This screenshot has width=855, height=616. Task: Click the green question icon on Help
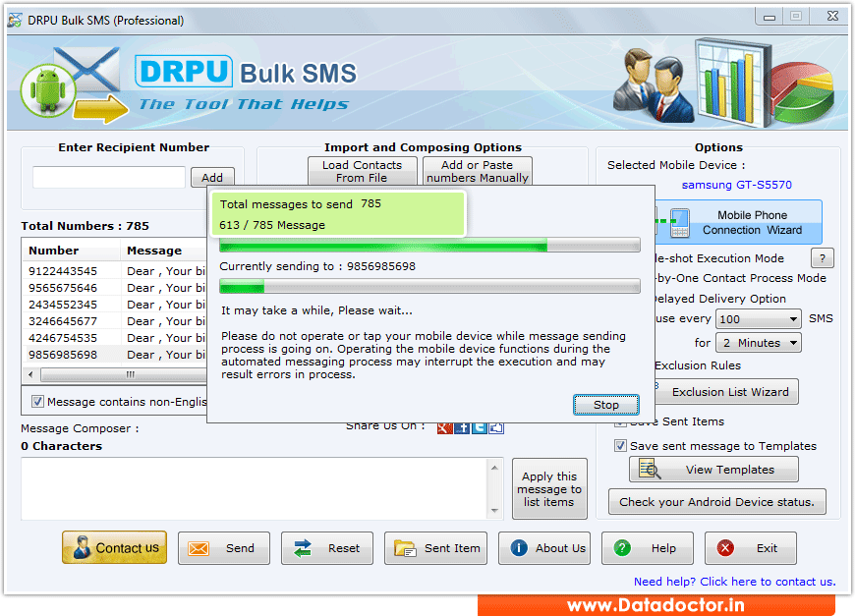(x=622, y=548)
